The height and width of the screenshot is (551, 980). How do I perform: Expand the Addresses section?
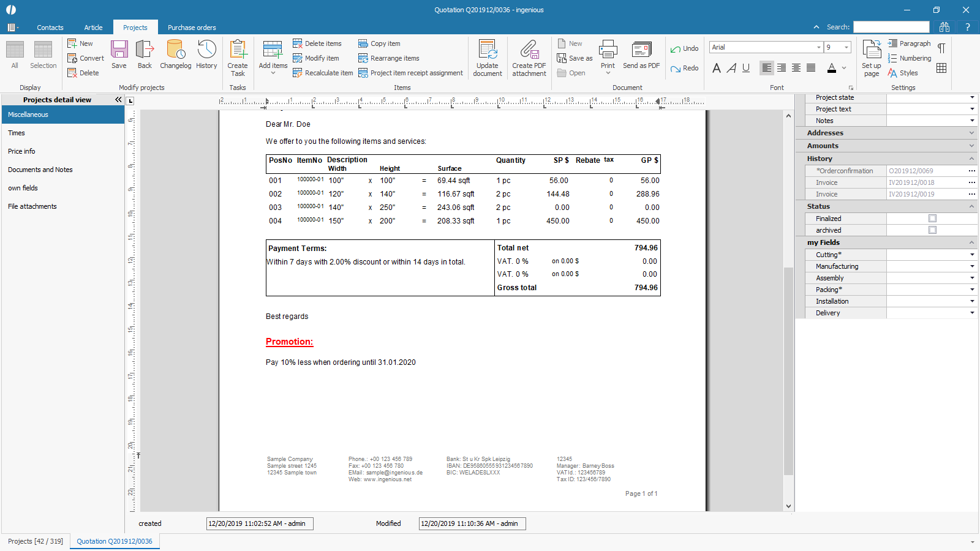point(971,133)
